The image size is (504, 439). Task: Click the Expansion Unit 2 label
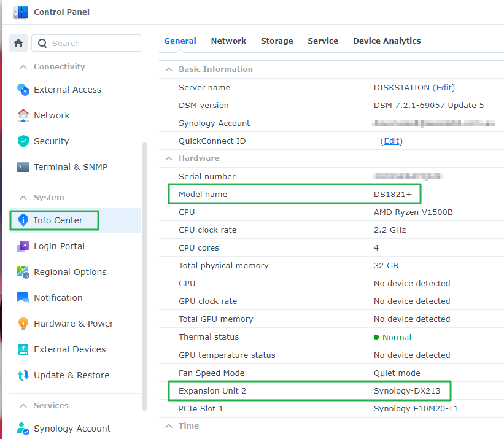pos(212,390)
